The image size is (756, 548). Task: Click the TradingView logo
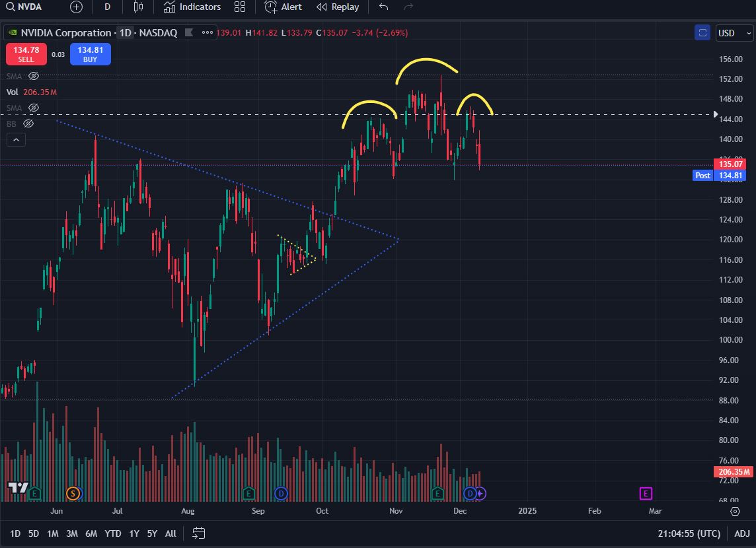pos(19,487)
